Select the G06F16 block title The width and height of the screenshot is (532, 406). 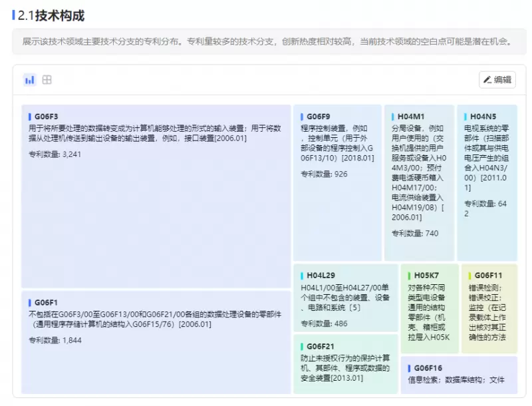pos(428,368)
